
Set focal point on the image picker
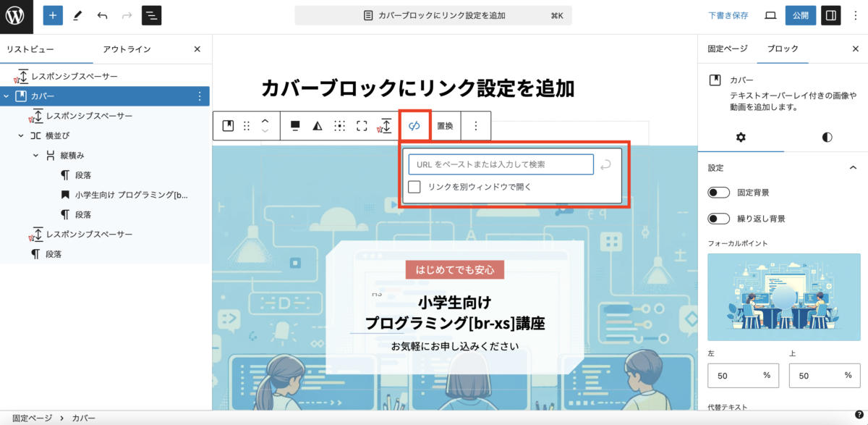tap(783, 297)
